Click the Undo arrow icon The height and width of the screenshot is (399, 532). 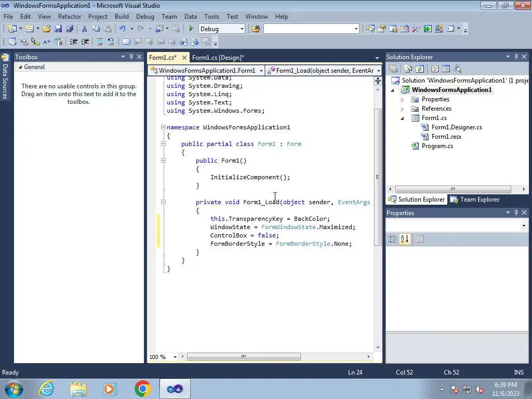pos(123,29)
